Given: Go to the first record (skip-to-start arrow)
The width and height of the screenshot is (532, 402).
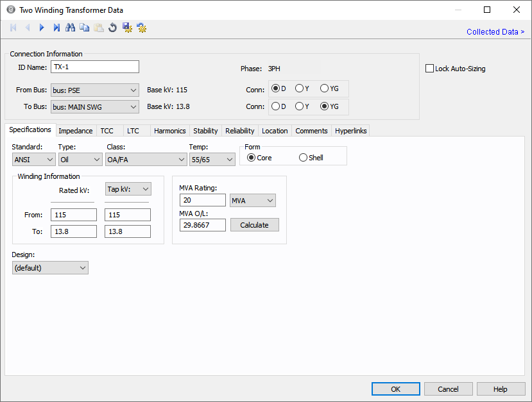Looking at the screenshot, I should click(13, 28).
